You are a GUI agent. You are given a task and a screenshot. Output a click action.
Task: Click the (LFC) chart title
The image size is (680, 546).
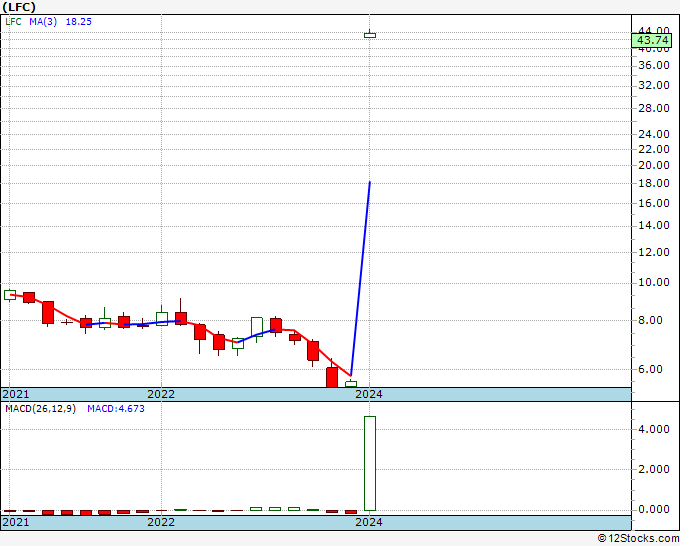pos(18,7)
